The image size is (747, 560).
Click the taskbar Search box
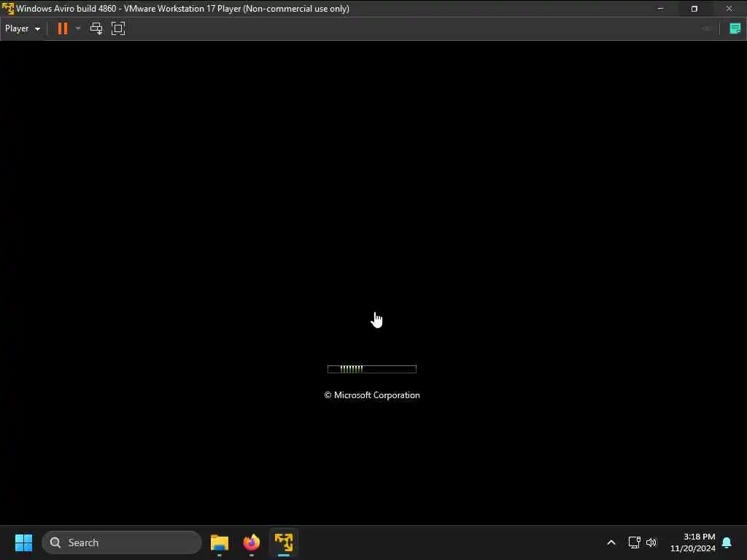122,542
